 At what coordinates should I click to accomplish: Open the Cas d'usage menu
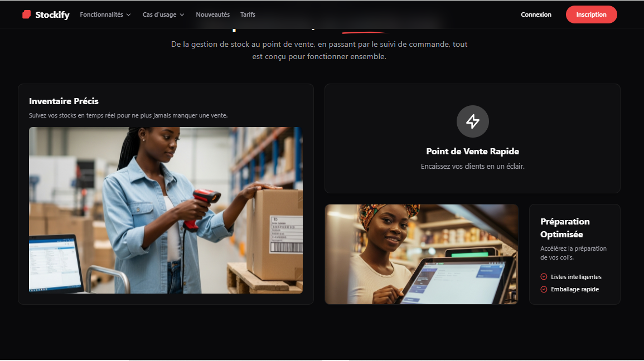click(163, 14)
